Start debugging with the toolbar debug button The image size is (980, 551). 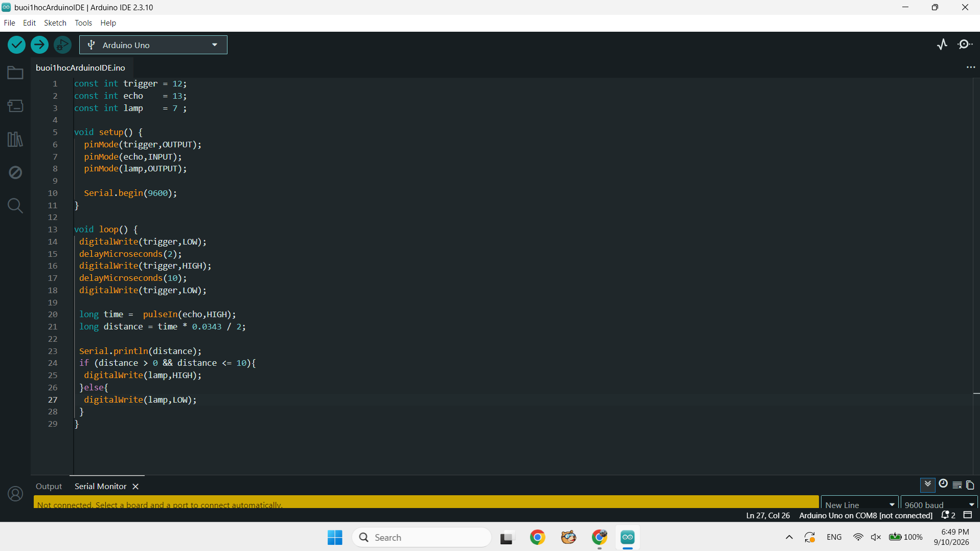pyautogui.click(x=62, y=45)
